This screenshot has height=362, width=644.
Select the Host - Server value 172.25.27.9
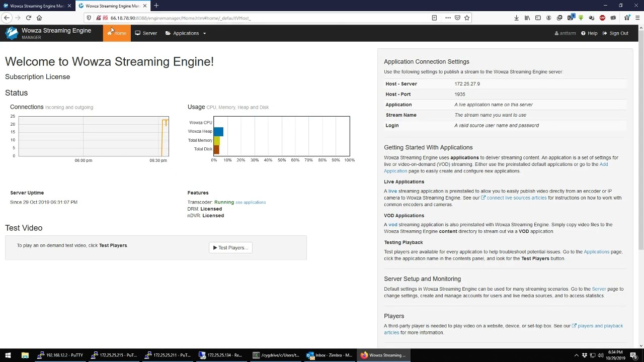click(467, 84)
